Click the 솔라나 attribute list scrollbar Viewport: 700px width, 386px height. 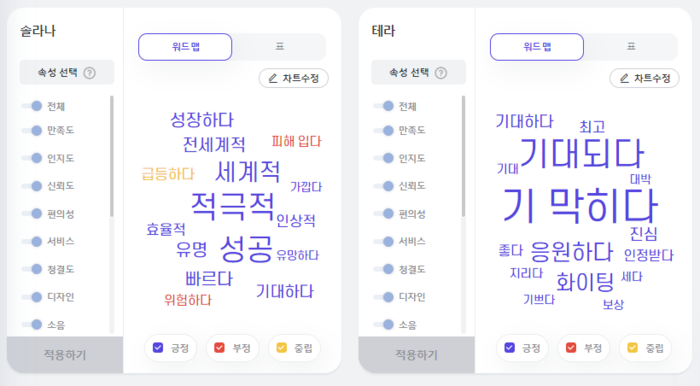(x=111, y=156)
